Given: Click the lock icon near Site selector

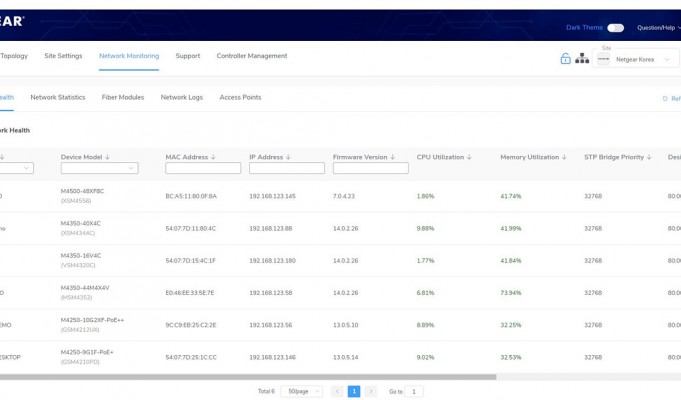Looking at the screenshot, I should click(x=565, y=58).
